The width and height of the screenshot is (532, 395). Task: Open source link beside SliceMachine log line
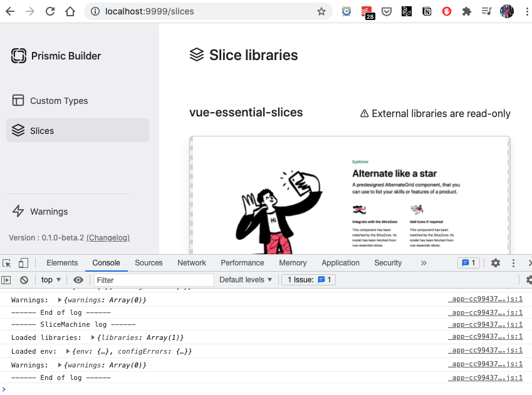(485, 325)
